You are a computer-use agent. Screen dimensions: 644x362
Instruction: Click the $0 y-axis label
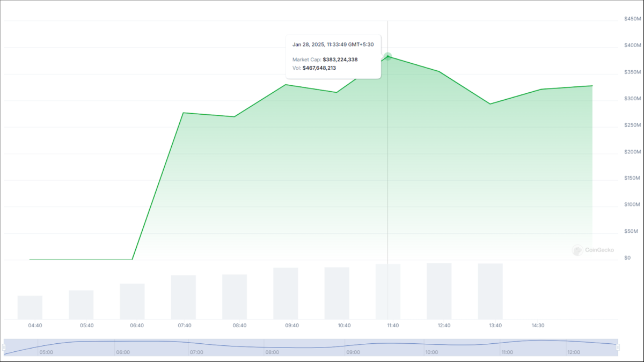tap(627, 258)
